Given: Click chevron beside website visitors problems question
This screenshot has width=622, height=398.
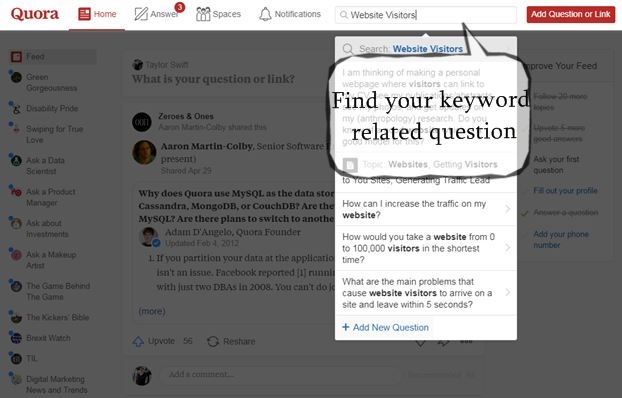Looking at the screenshot, I should point(508,293).
